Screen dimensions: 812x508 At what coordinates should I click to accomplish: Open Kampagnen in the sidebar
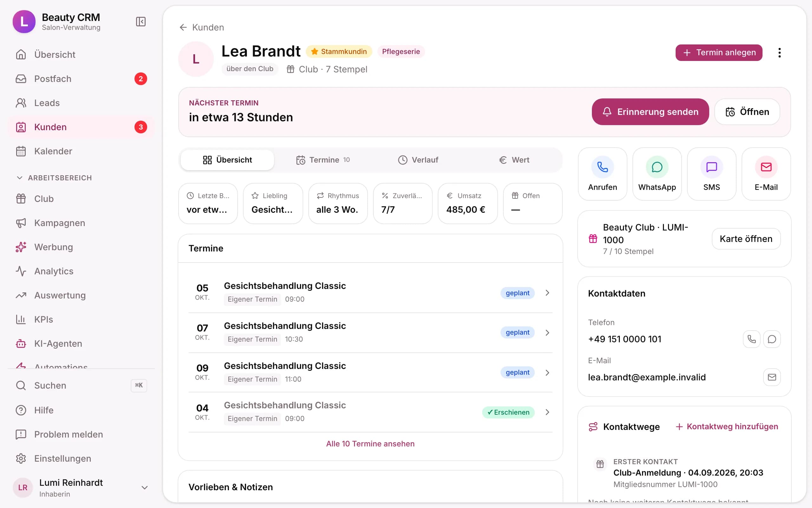coord(81,223)
